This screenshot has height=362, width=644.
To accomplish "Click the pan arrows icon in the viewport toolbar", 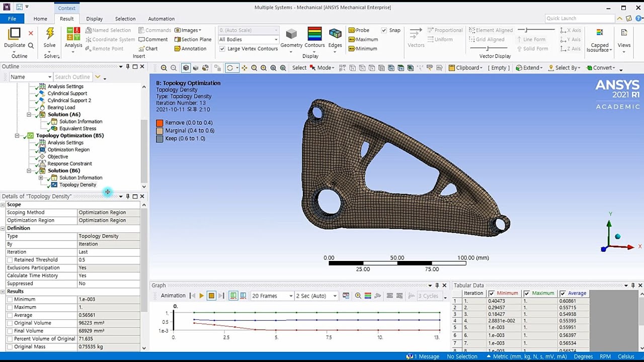I will (x=244, y=68).
